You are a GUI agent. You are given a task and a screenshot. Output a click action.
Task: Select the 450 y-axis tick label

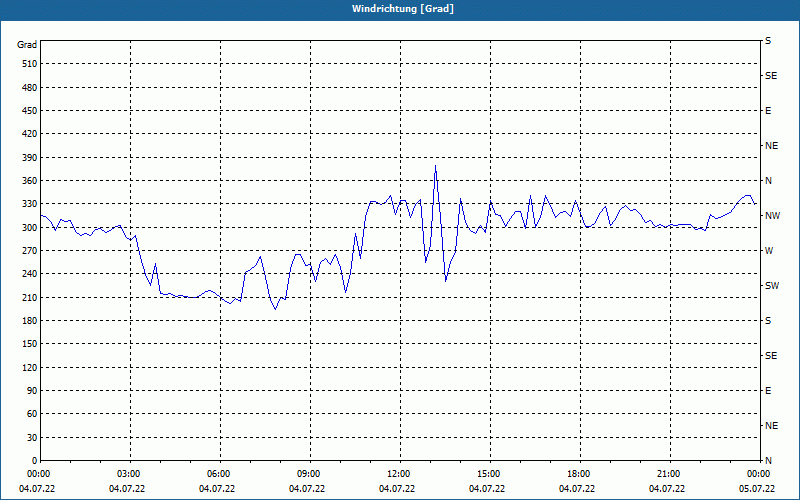coord(30,111)
